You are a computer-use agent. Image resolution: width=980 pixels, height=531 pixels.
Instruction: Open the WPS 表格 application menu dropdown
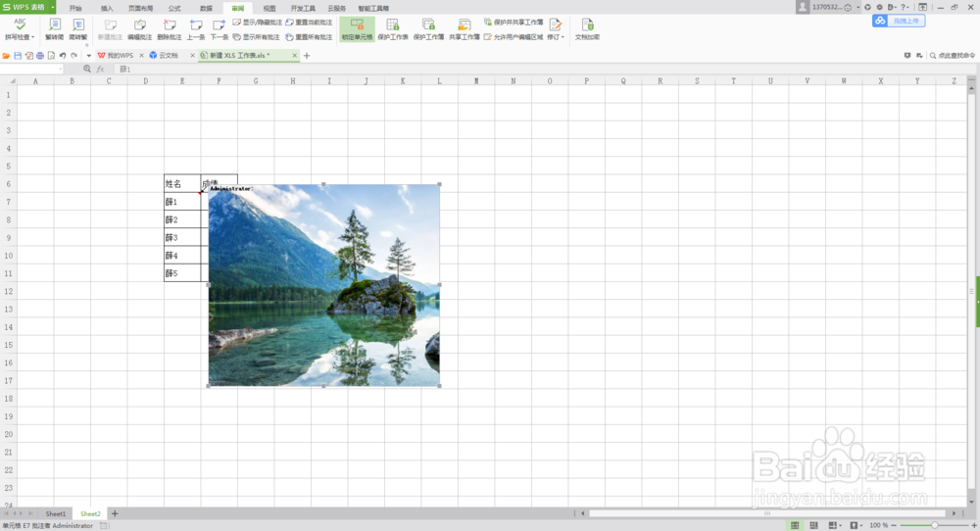pyautogui.click(x=53, y=8)
